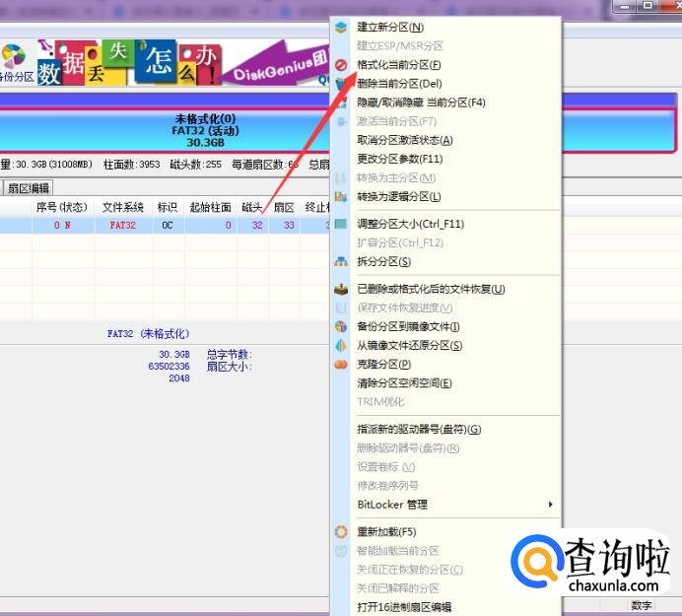The width and height of the screenshot is (682, 616).
Task: Click the 转换为逻辑分区 icon
Action: [x=341, y=197]
